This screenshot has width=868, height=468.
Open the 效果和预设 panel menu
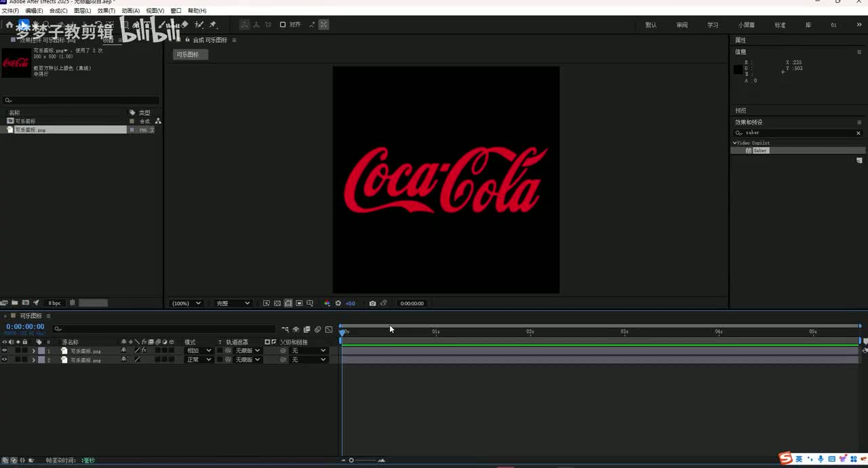859,122
